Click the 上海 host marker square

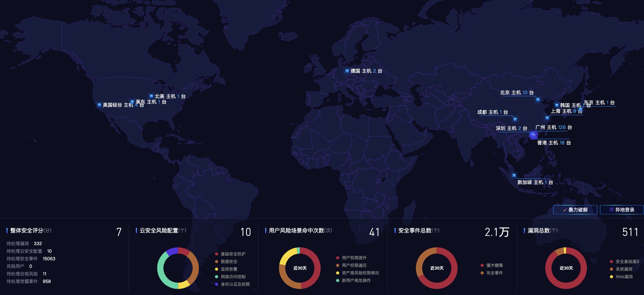pos(547,118)
